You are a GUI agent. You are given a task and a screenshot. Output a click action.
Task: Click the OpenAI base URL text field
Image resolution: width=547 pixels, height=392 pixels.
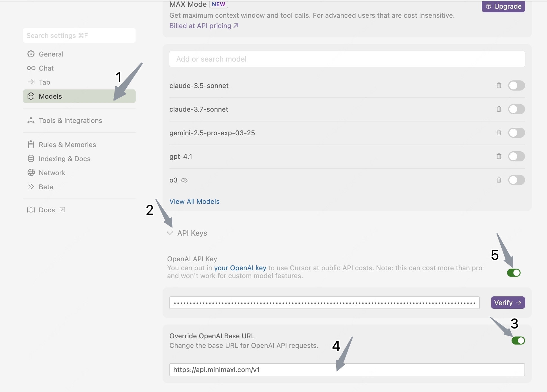click(x=347, y=370)
